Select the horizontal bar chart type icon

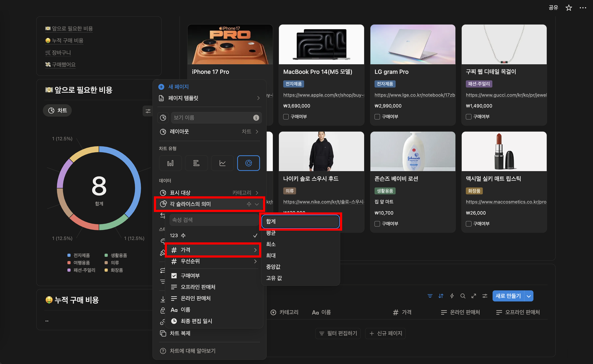pyautogui.click(x=196, y=163)
